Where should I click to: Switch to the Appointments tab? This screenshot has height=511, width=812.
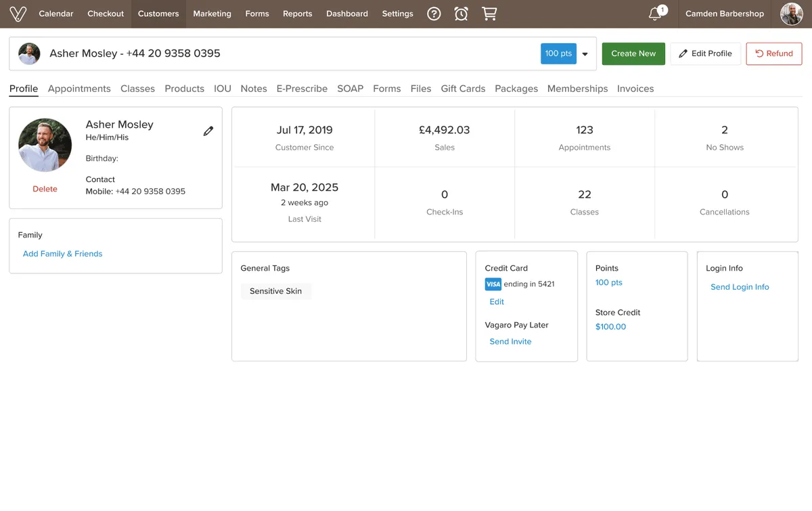click(79, 89)
